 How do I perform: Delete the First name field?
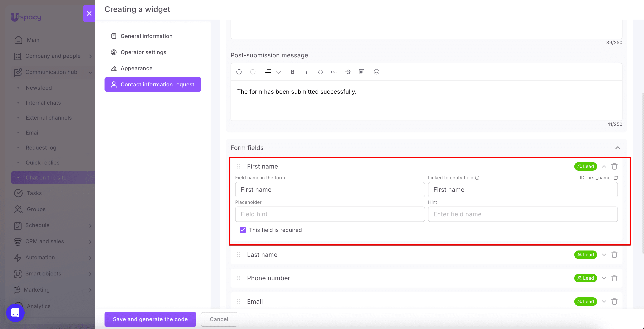(x=614, y=166)
